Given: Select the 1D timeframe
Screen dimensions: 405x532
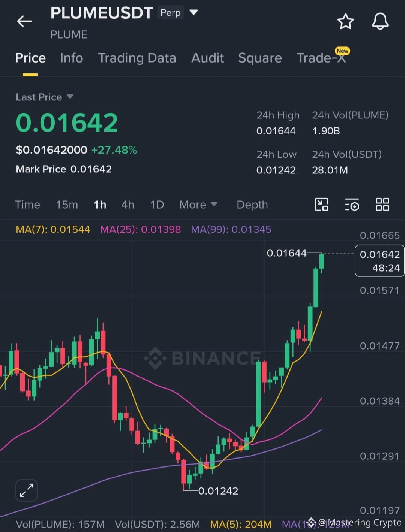Looking at the screenshot, I should 157,205.
